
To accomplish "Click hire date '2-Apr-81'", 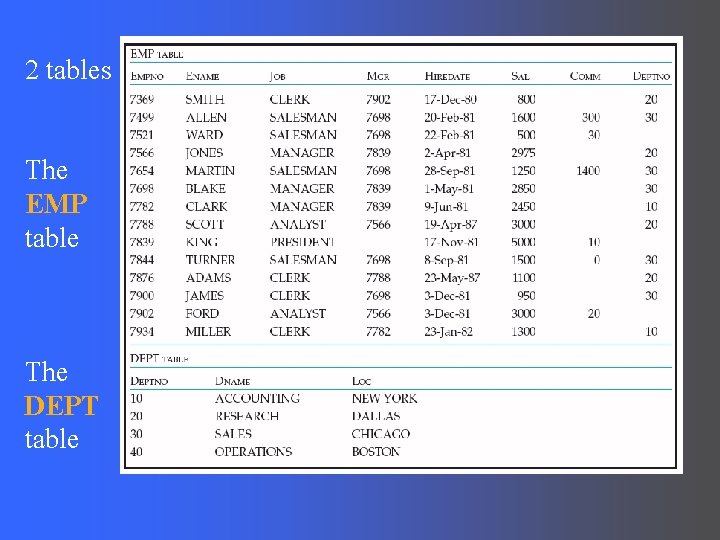I will pyautogui.click(x=447, y=153).
